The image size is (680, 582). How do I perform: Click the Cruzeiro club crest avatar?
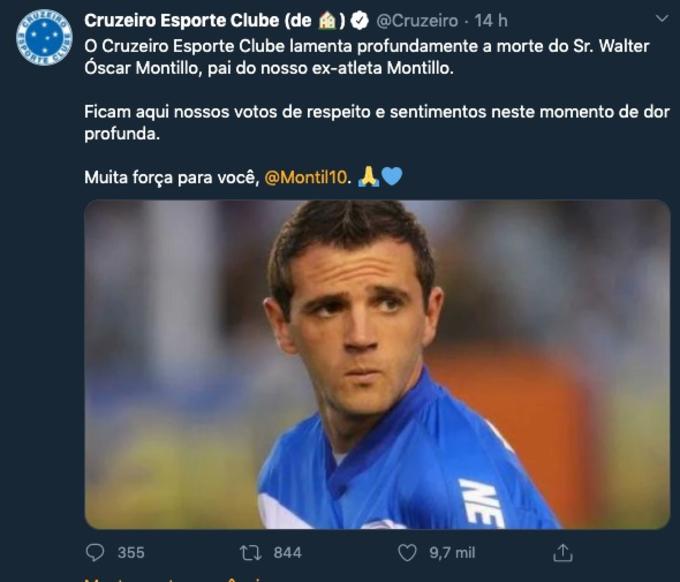44,37
